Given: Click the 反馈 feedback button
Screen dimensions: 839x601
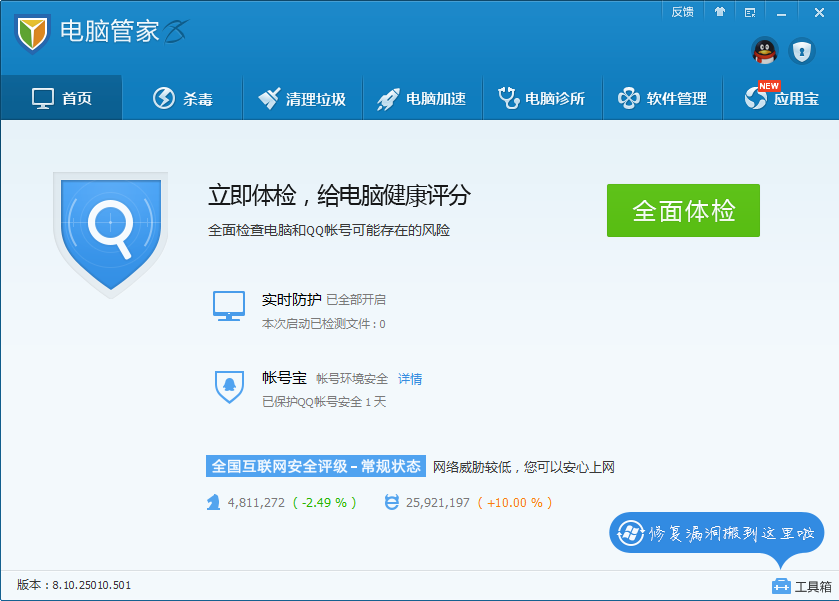Looking at the screenshot, I should [682, 12].
